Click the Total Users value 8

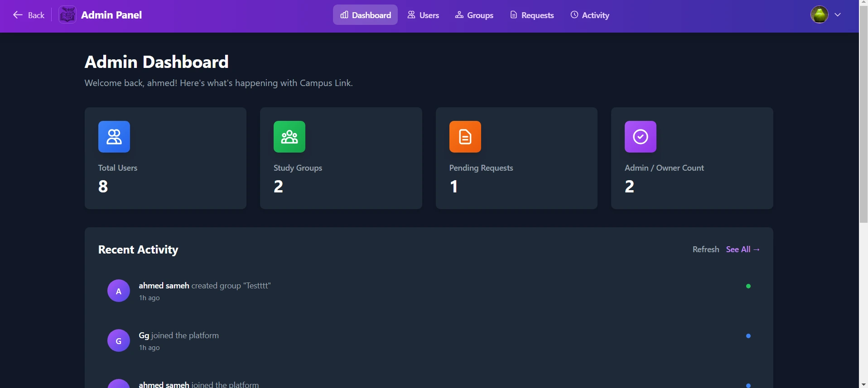[103, 187]
